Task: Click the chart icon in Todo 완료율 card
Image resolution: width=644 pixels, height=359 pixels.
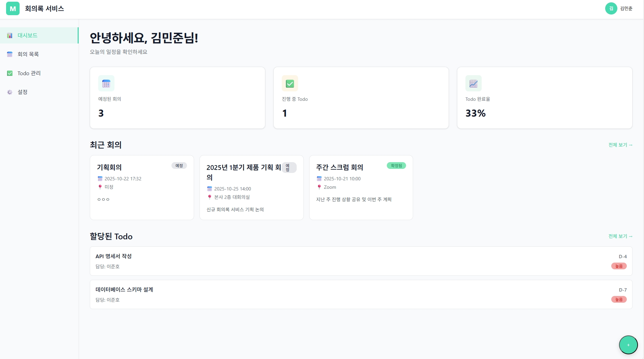Action: click(x=474, y=83)
